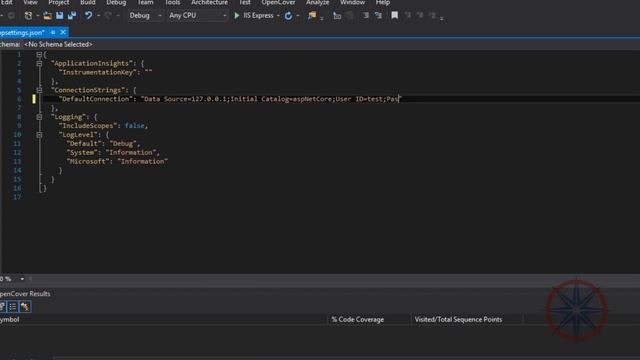Click the Save All icon
The width and height of the screenshot is (640, 360).
coord(72,16)
